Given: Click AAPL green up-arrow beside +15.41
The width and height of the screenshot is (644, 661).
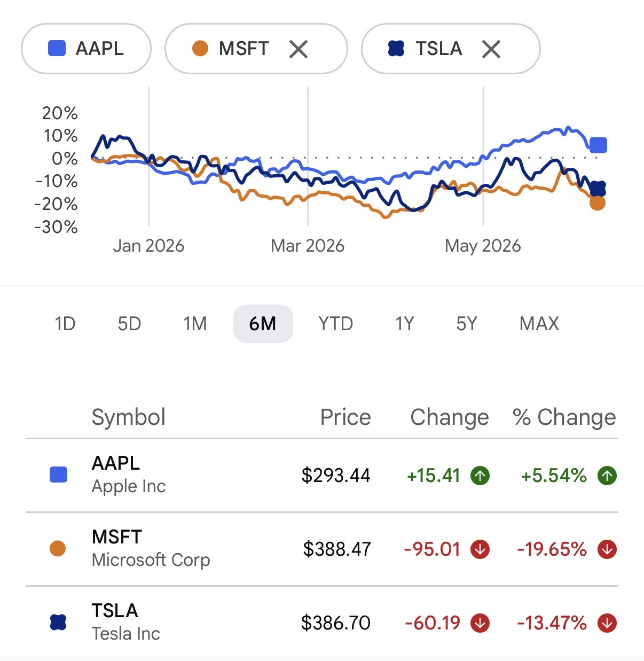Looking at the screenshot, I should pyautogui.click(x=480, y=475).
